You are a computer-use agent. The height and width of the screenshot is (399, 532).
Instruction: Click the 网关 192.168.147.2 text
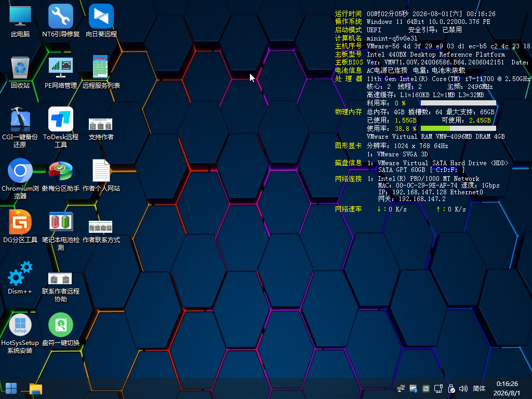tap(412, 199)
